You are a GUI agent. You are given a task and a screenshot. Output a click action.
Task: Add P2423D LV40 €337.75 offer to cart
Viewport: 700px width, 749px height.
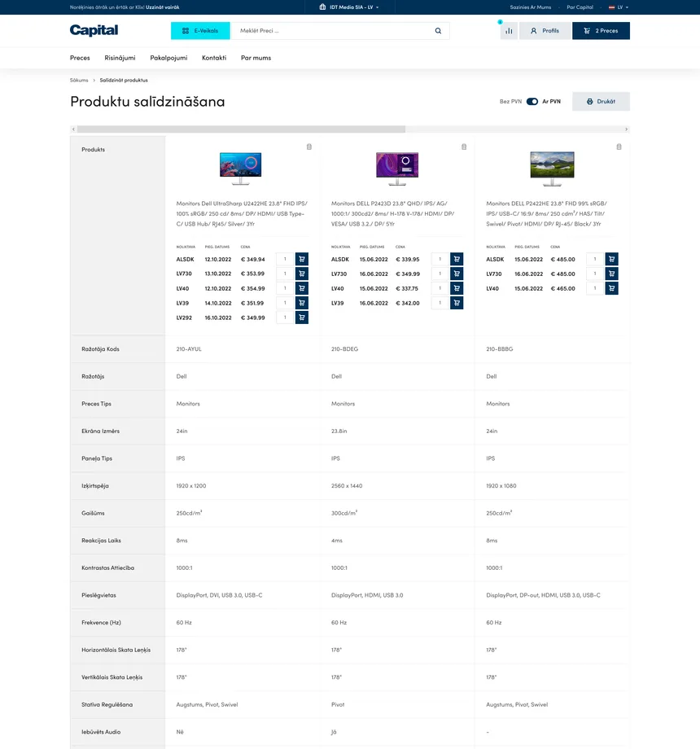tap(457, 288)
